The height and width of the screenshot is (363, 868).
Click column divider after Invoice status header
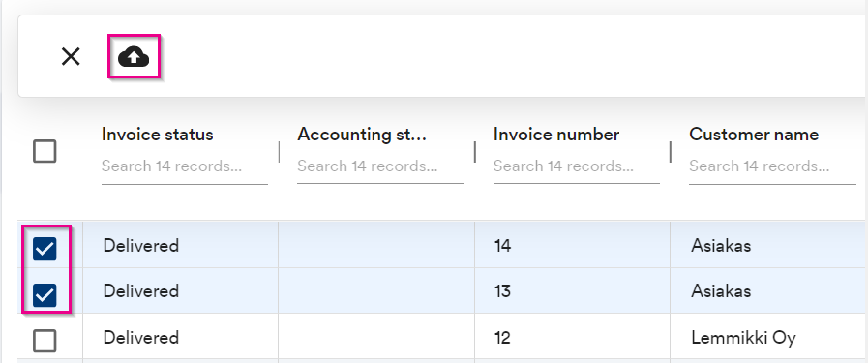279,152
